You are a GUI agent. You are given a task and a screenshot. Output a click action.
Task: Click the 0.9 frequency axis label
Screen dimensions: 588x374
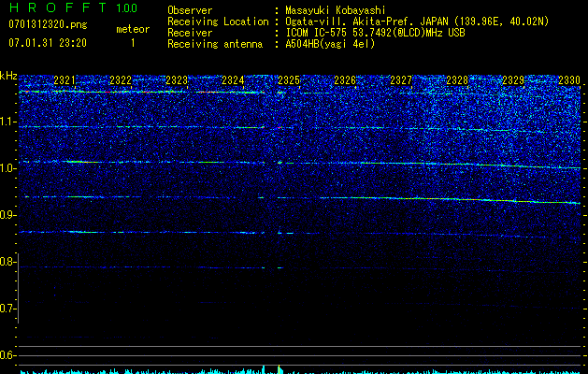[7, 215]
